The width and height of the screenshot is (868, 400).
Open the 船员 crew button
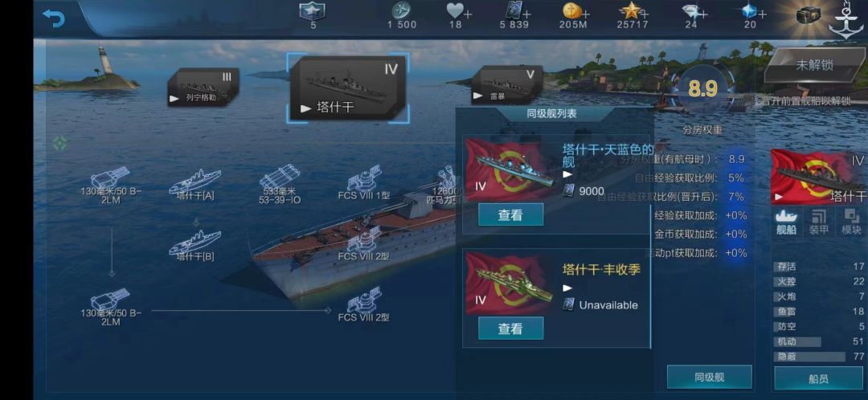click(818, 378)
